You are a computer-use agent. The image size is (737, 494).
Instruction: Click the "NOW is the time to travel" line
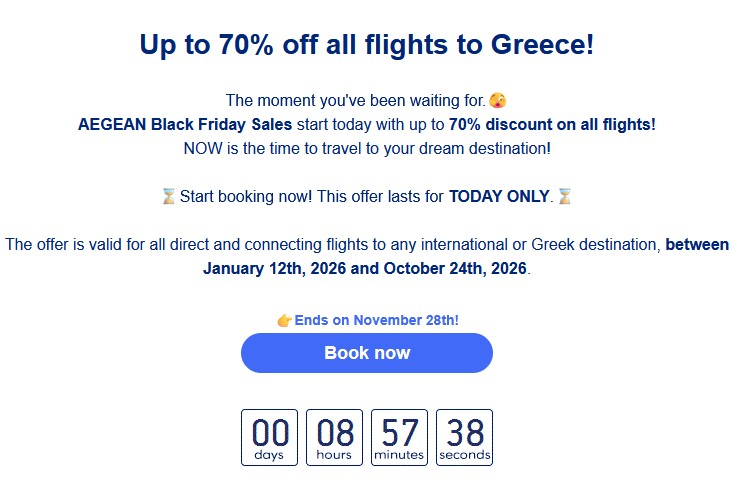(367, 149)
